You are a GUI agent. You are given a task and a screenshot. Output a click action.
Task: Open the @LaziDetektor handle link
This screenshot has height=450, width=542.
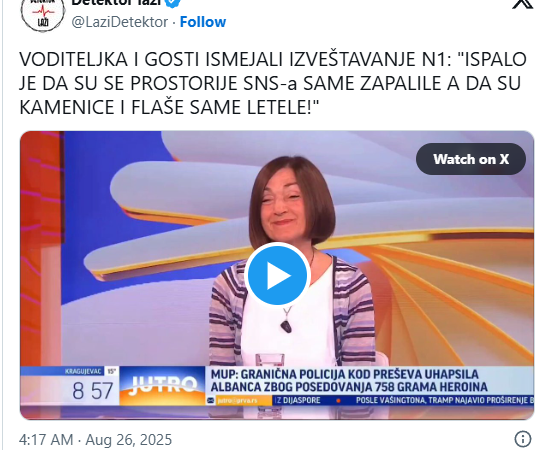tap(120, 22)
